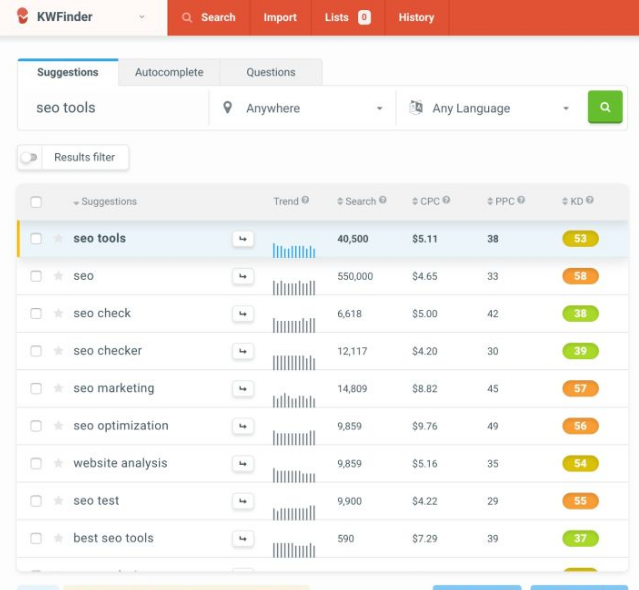Sort by the PPC column

501,201
